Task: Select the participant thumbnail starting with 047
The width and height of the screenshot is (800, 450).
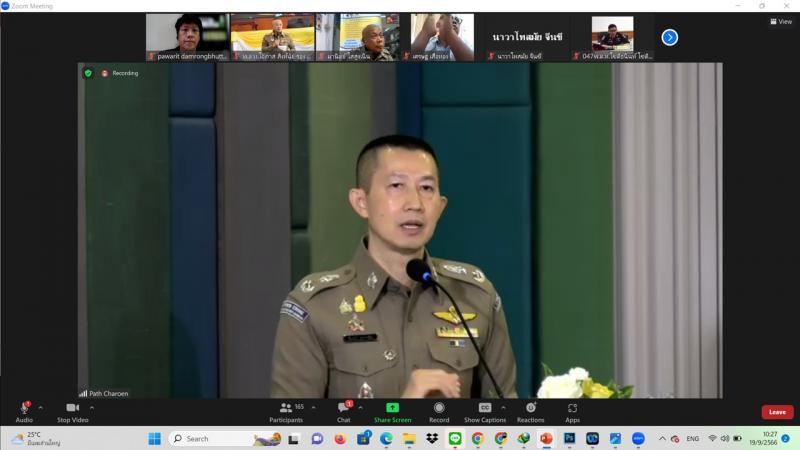Action: point(613,37)
